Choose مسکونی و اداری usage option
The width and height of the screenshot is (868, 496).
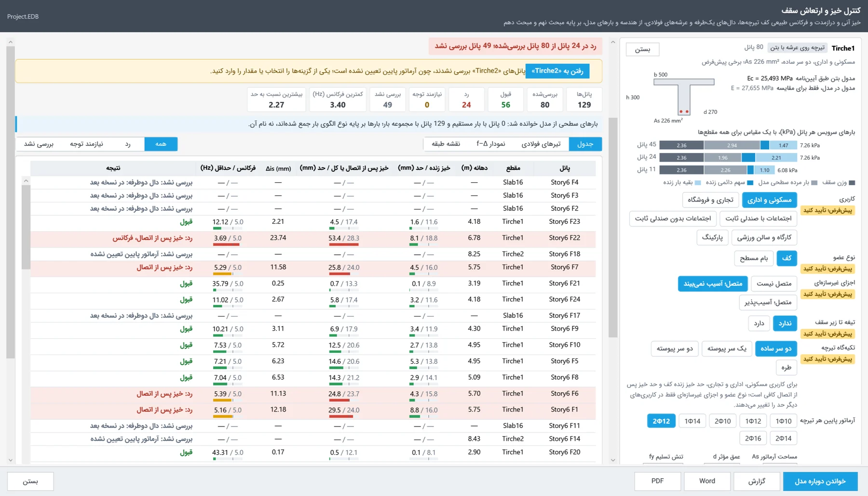(x=769, y=200)
